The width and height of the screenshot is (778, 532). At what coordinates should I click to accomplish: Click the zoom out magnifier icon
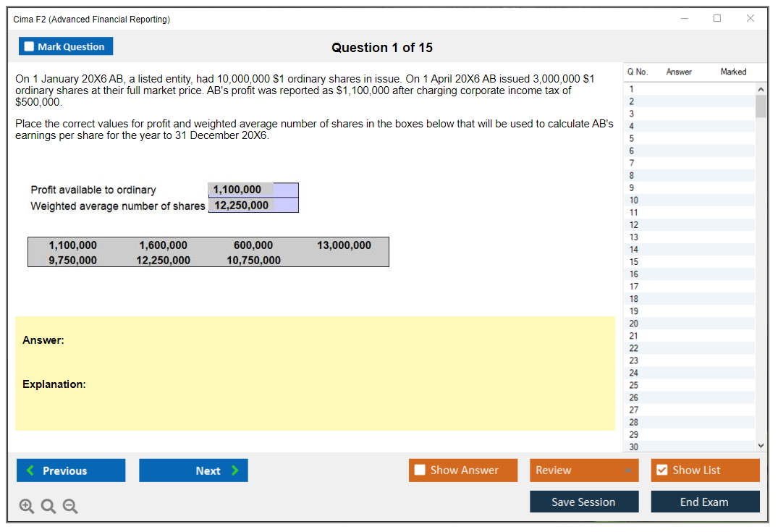[x=69, y=507]
